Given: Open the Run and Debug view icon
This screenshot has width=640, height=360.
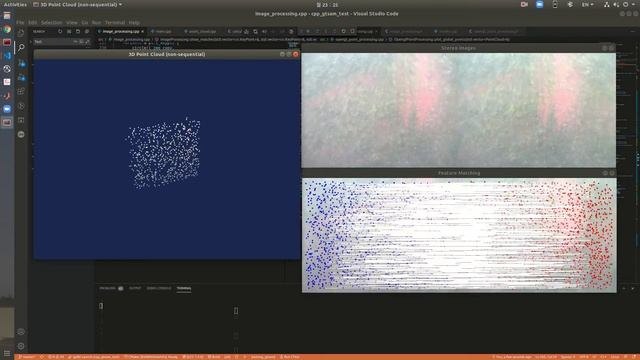Looking at the screenshot, I should [x=21, y=77].
